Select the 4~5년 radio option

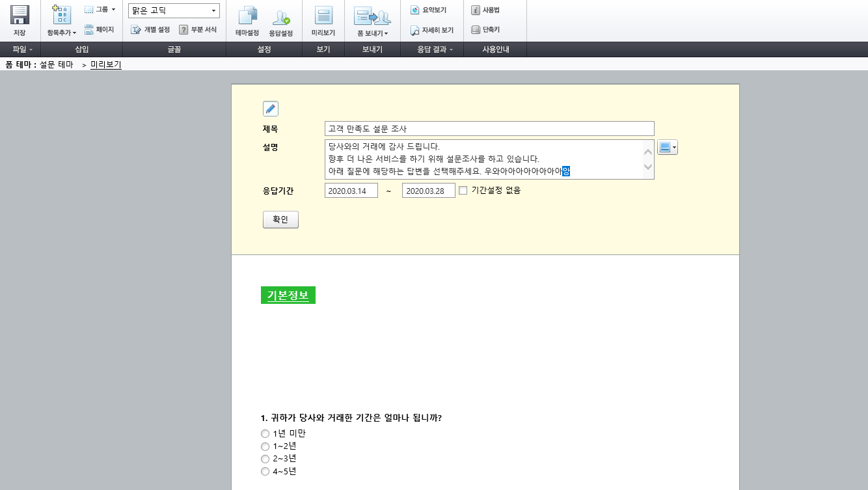point(265,472)
